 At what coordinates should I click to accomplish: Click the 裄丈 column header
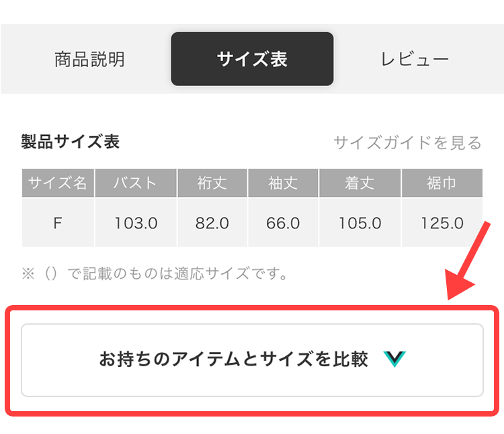click(212, 183)
